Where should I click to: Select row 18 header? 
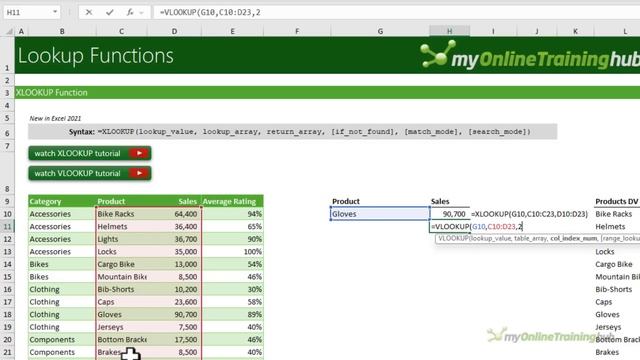[7, 315]
